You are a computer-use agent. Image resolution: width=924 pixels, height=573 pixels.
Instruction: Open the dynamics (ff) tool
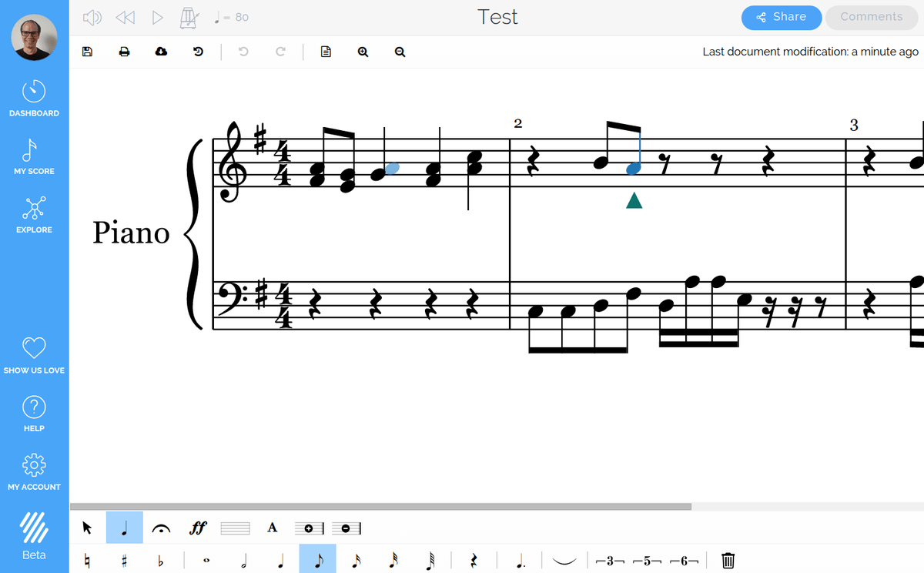point(198,528)
